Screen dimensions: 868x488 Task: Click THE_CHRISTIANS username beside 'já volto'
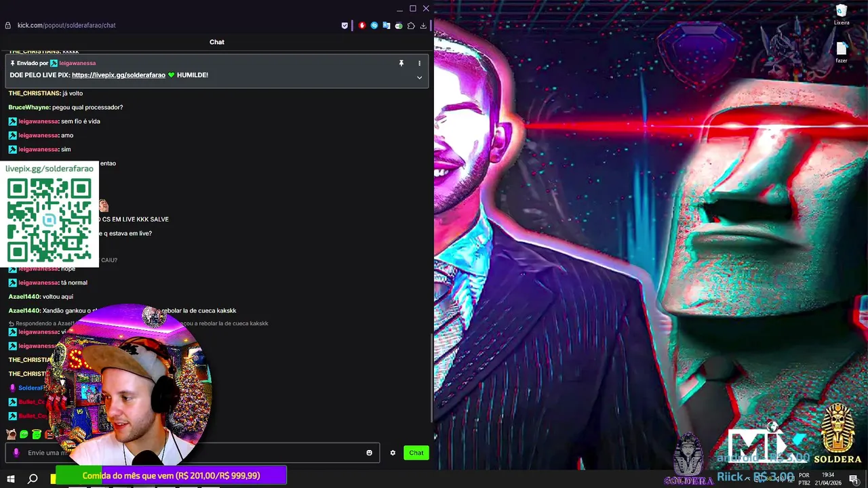point(34,94)
